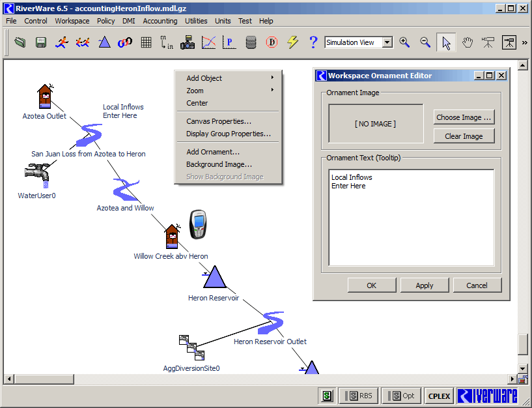This screenshot has width=532, height=408.
Task: Open the Test menu
Action: pyautogui.click(x=245, y=21)
